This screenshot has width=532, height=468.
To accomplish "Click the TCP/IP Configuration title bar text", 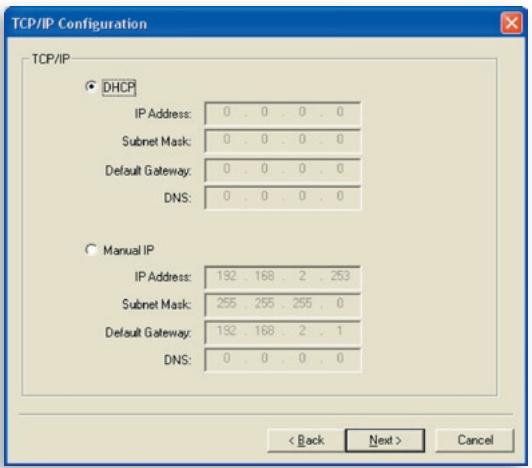I will click(x=79, y=24).
